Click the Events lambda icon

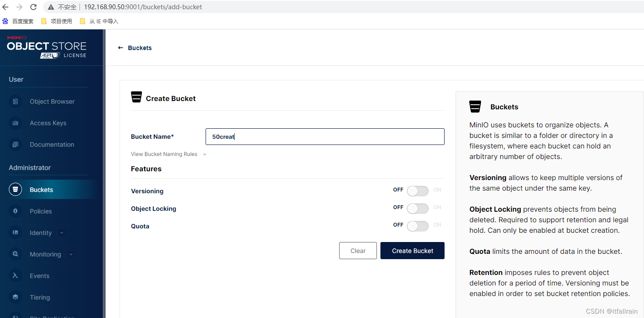tap(15, 276)
